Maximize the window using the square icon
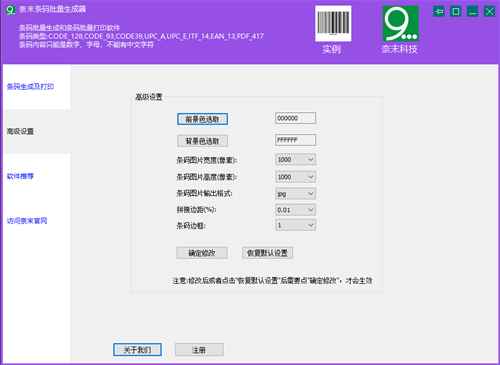This screenshot has height=365, width=500. (455, 11)
